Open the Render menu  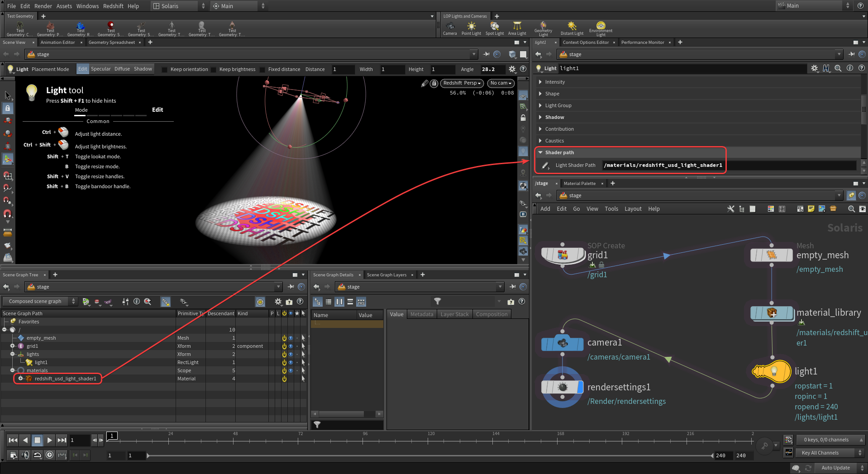(43, 6)
